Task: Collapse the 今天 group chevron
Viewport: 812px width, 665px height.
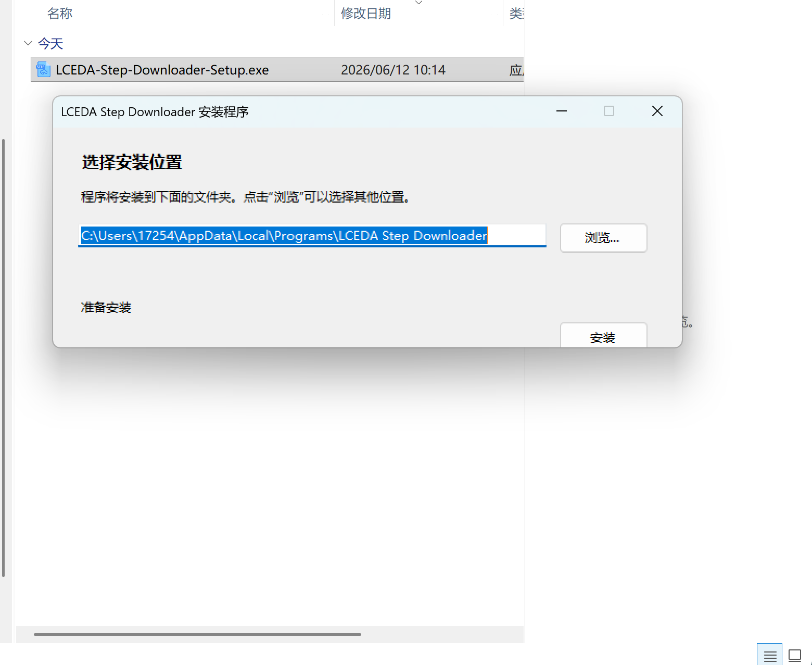Action: [28, 43]
